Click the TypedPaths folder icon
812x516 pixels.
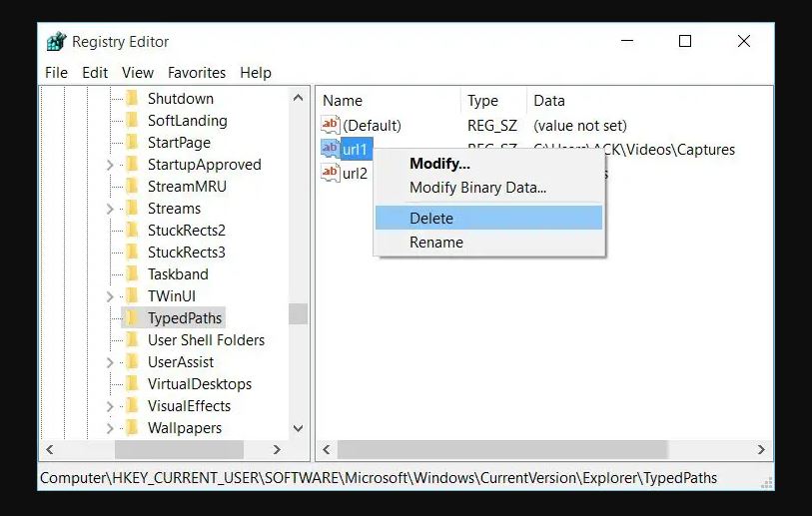point(132,317)
